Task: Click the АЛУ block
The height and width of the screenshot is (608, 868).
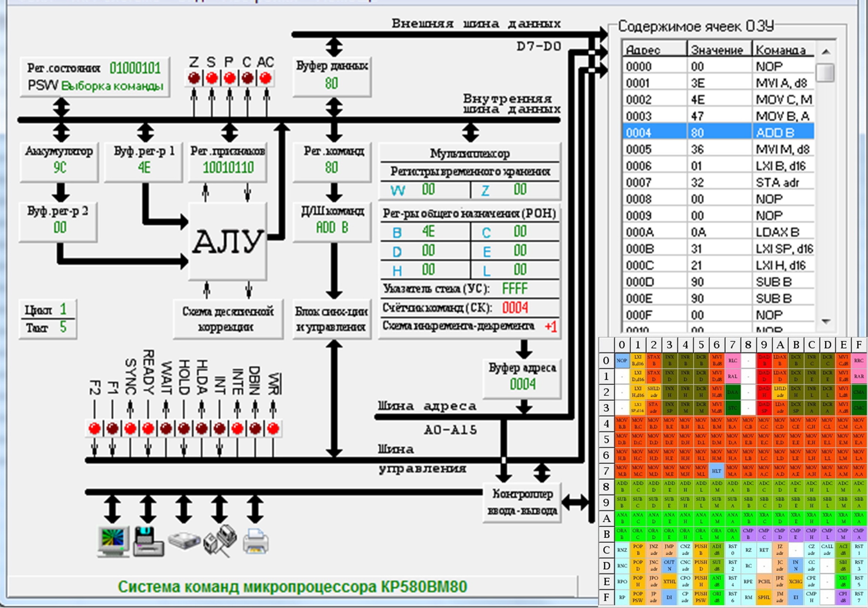Action: coord(228,242)
